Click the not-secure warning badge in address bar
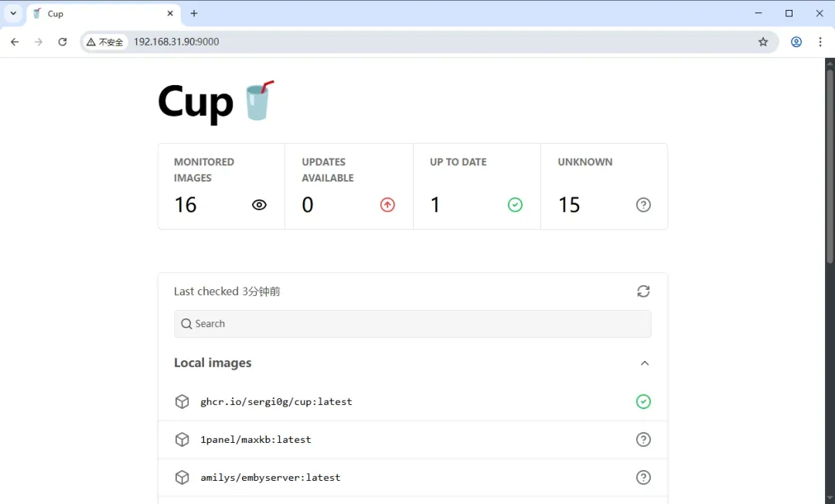This screenshot has width=835, height=504. point(105,42)
